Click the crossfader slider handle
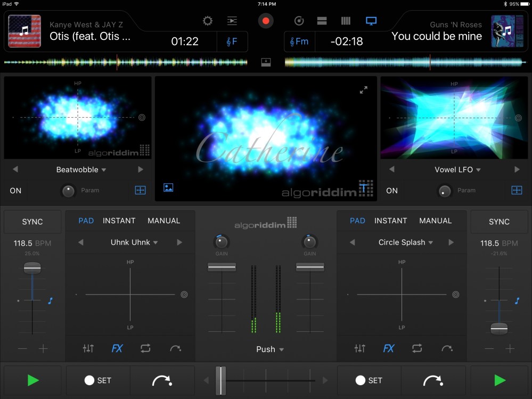Image resolution: width=532 pixels, height=399 pixels. point(220,380)
